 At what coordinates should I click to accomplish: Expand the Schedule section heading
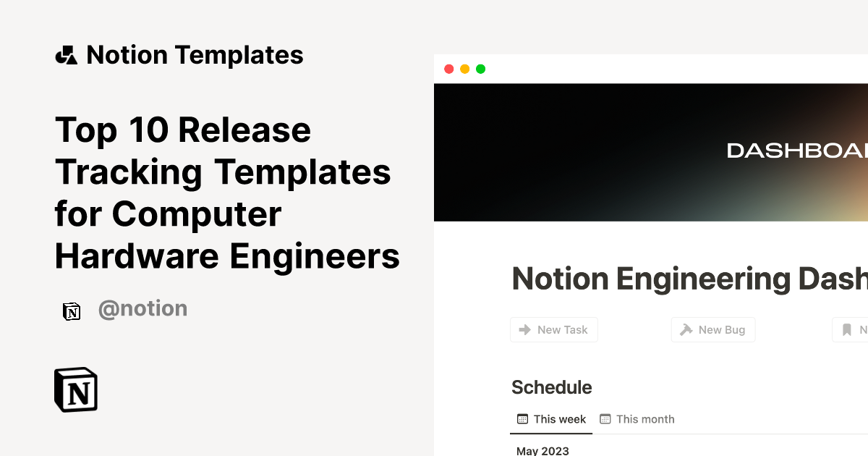(x=551, y=387)
